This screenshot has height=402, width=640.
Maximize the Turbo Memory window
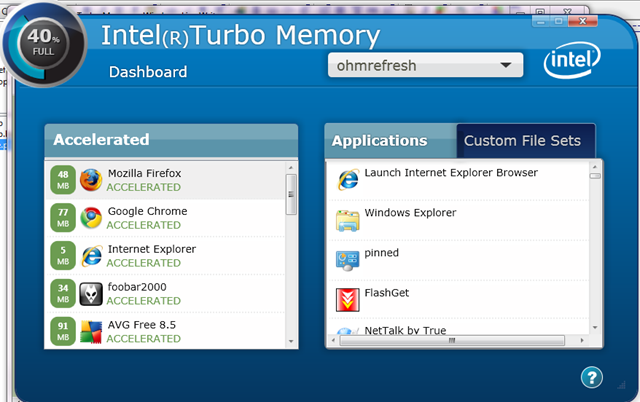click(558, 21)
